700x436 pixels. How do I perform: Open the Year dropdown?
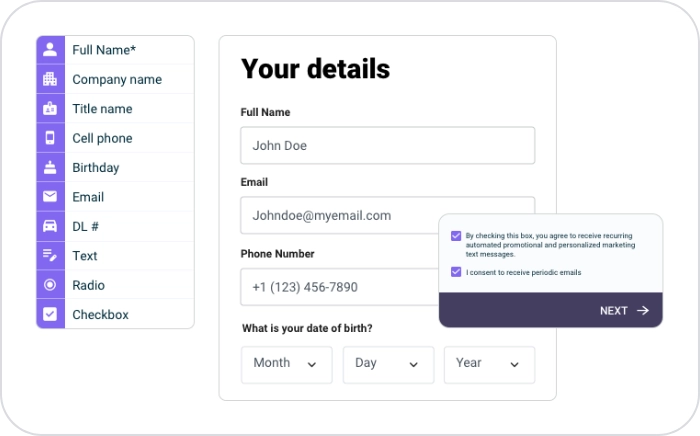pyautogui.click(x=489, y=364)
